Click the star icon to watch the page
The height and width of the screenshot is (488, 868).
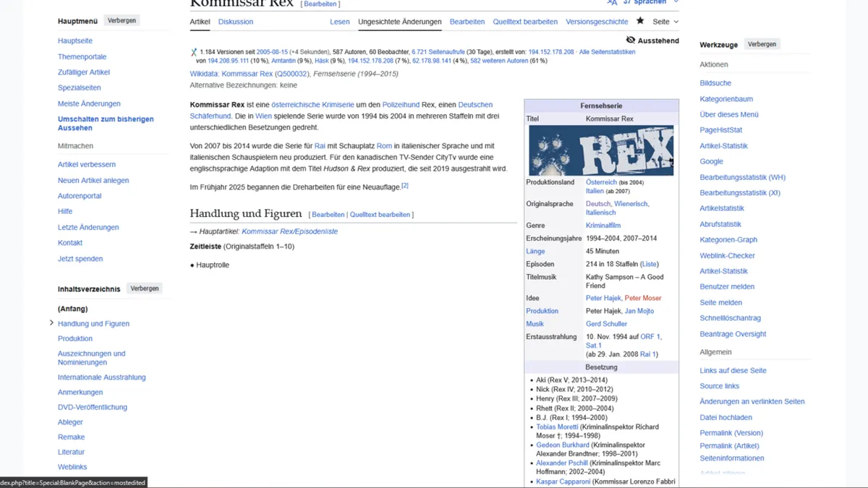tap(639, 21)
